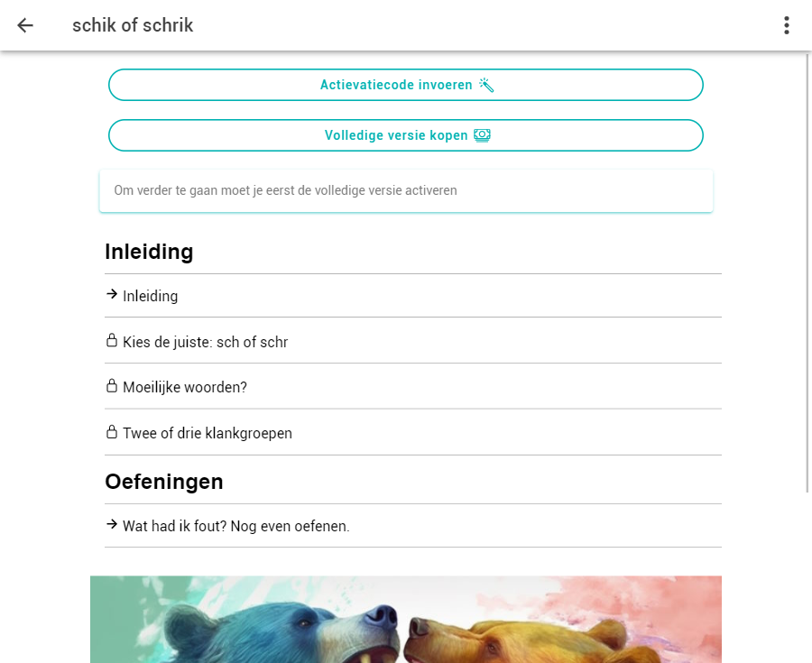Open Kies de juiste: sch of schr
Viewport: 812px width, 663px height.
tap(206, 342)
